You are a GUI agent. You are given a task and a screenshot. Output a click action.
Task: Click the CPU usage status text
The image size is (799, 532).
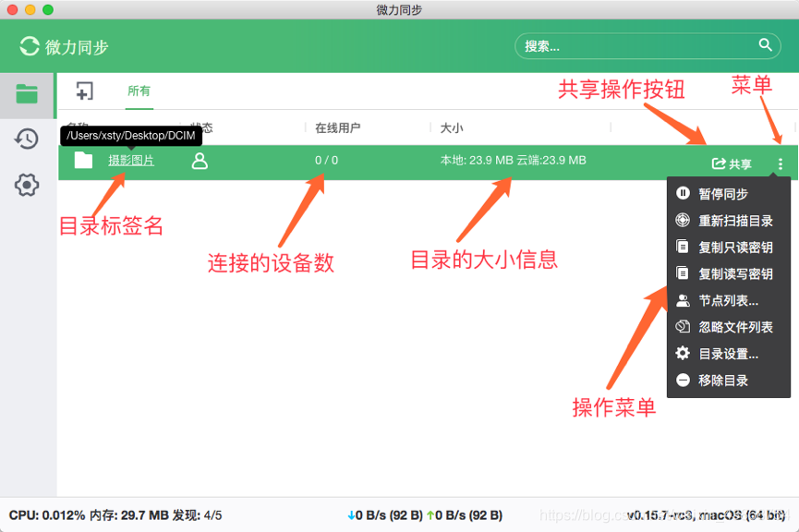(47, 515)
